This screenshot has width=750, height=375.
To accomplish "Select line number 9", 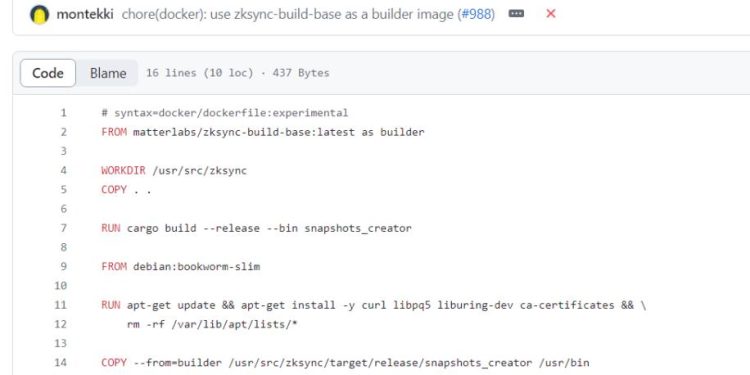I will [63, 266].
